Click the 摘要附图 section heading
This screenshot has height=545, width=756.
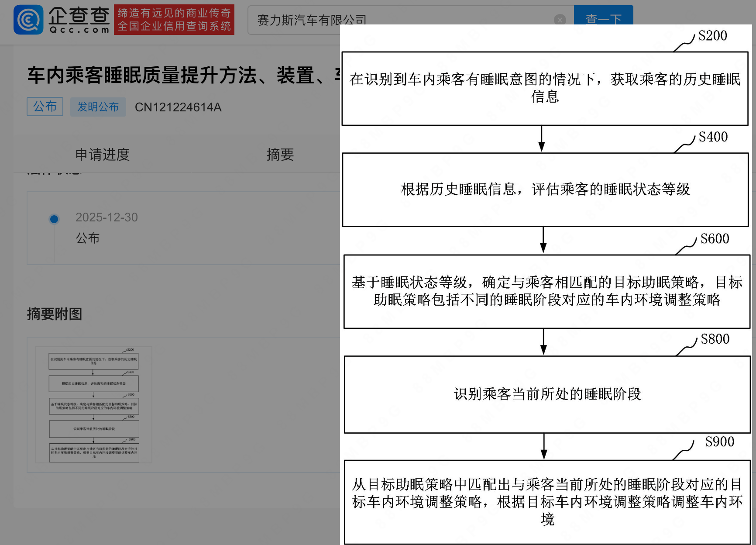pyautogui.click(x=55, y=314)
